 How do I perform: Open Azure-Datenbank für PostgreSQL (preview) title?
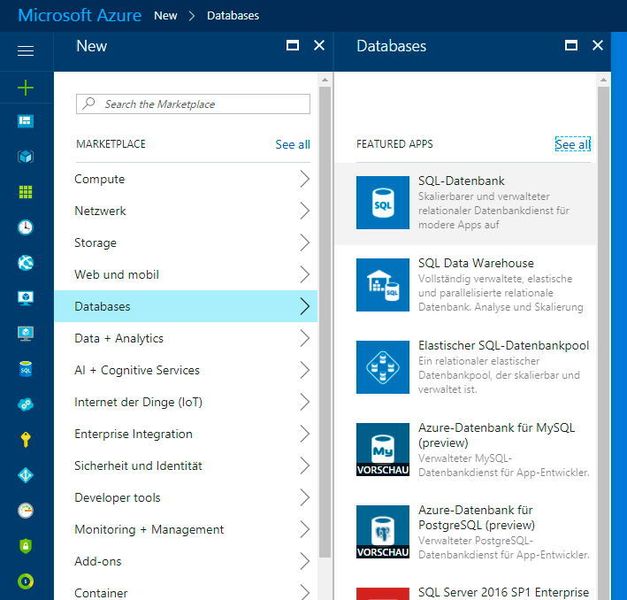(x=476, y=517)
